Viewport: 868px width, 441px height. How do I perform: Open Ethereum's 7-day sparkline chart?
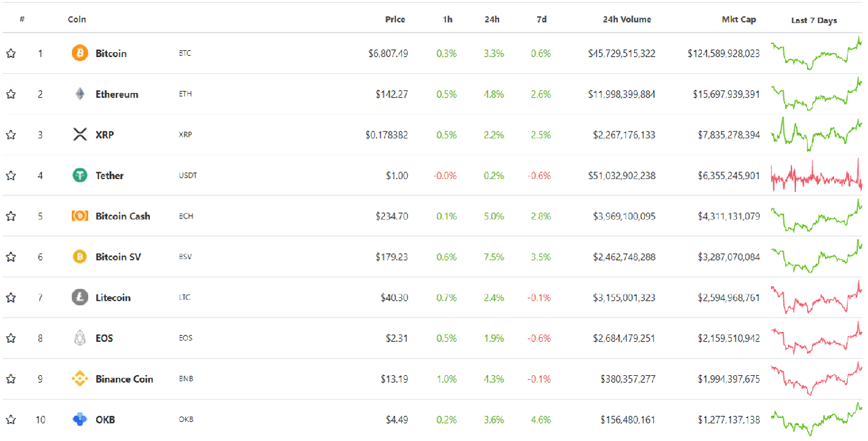816,94
